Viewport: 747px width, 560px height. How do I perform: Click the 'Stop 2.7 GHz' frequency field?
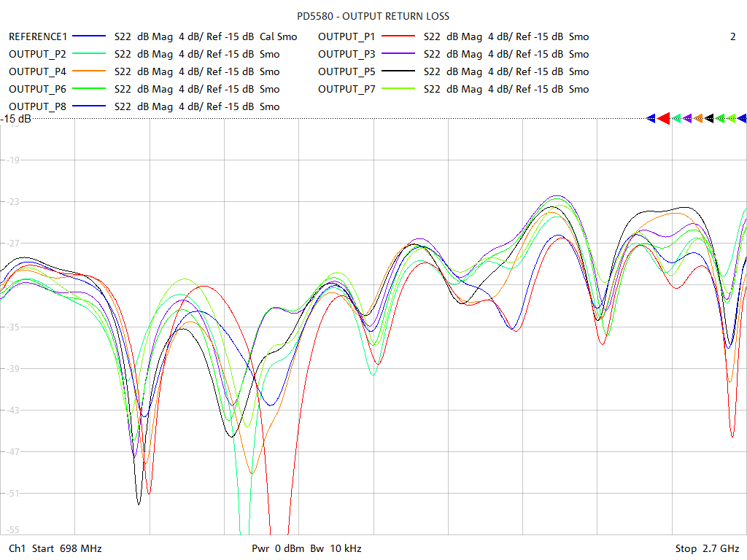click(707, 548)
